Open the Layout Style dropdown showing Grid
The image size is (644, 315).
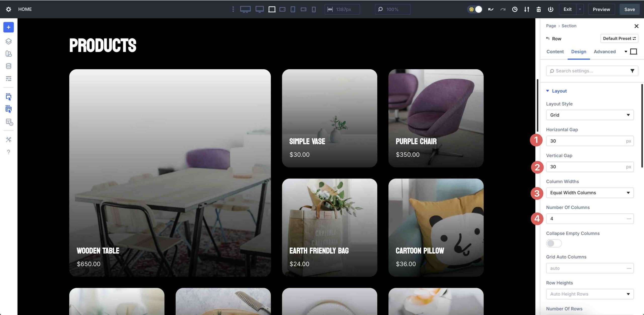(x=590, y=115)
